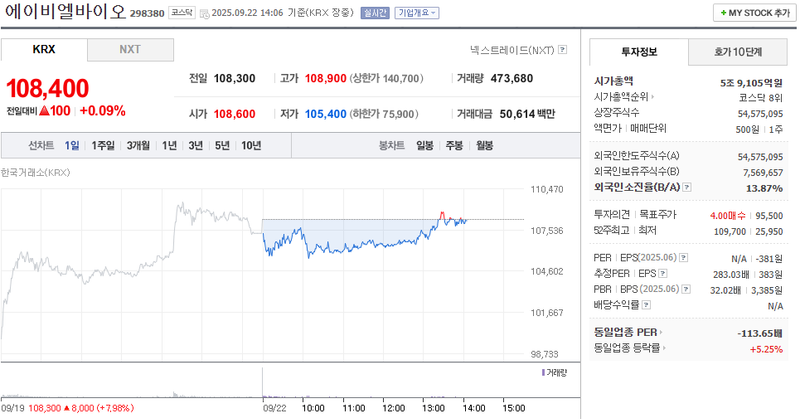This screenshot has width=800, height=419.
Task: Open the 동일업종 PER link
Action: coord(628,332)
